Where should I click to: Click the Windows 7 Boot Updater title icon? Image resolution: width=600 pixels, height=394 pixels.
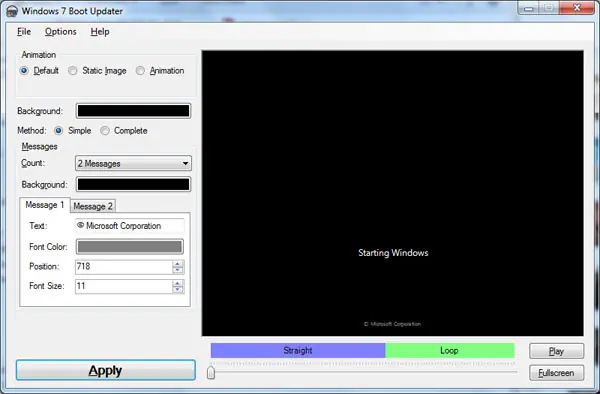tap(12, 11)
